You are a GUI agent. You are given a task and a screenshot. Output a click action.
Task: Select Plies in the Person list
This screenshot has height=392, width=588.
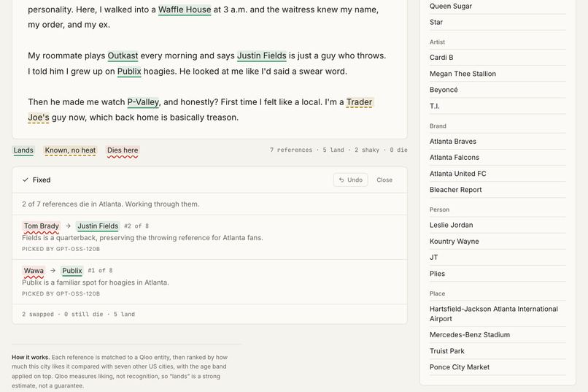click(x=498, y=274)
